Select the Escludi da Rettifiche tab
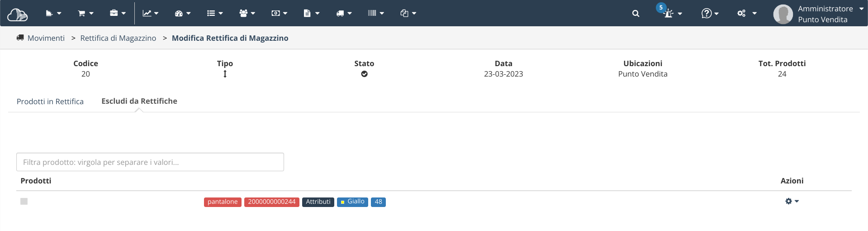Image resolution: width=868 pixels, height=231 pixels. coord(139,101)
